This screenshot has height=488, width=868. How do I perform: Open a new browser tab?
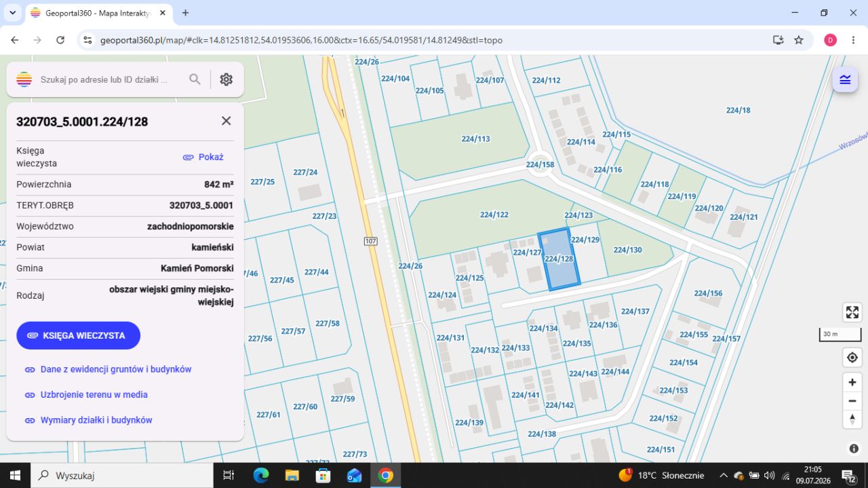pos(186,13)
